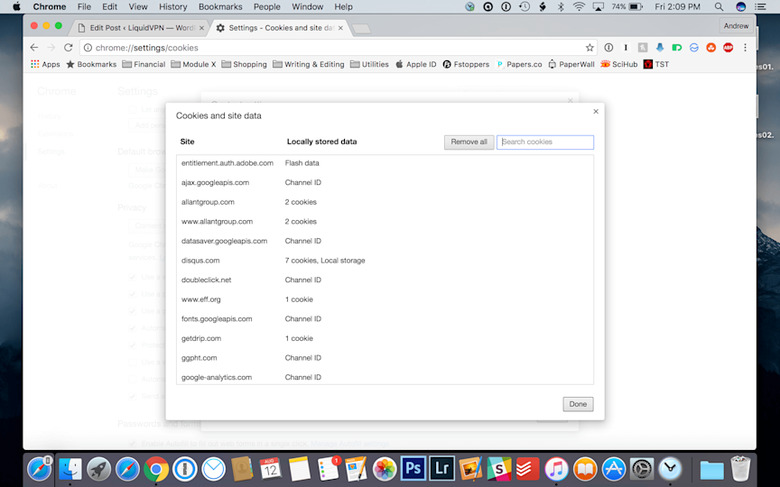This screenshot has height=487, width=780.
Task: Open Siri from the menu bar
Action: coord(741,6)
